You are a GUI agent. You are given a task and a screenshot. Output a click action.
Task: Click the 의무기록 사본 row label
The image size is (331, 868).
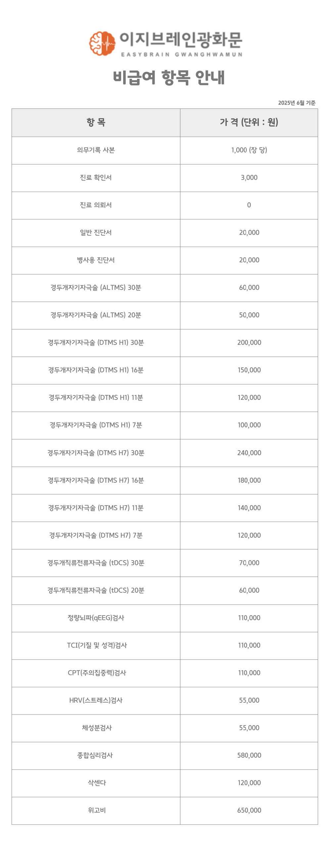click(x=96, y=150)
